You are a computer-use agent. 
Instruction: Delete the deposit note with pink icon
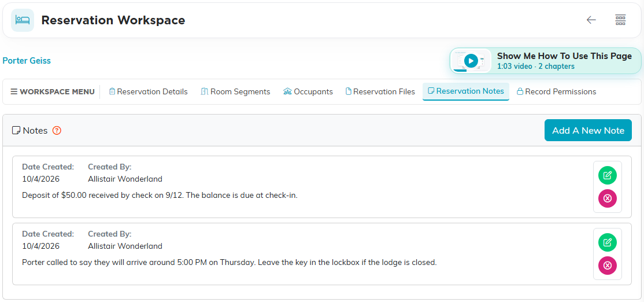coord(608,198)
